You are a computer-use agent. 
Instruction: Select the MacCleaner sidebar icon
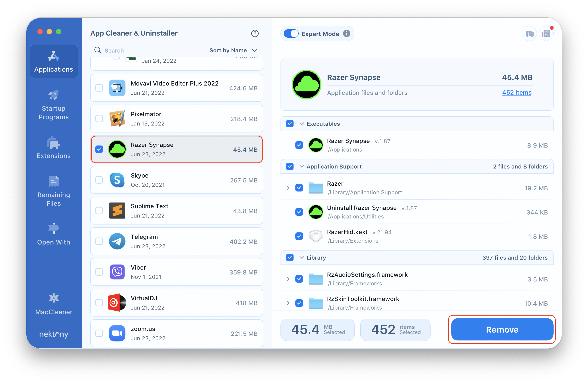click(x=53, y=300)
